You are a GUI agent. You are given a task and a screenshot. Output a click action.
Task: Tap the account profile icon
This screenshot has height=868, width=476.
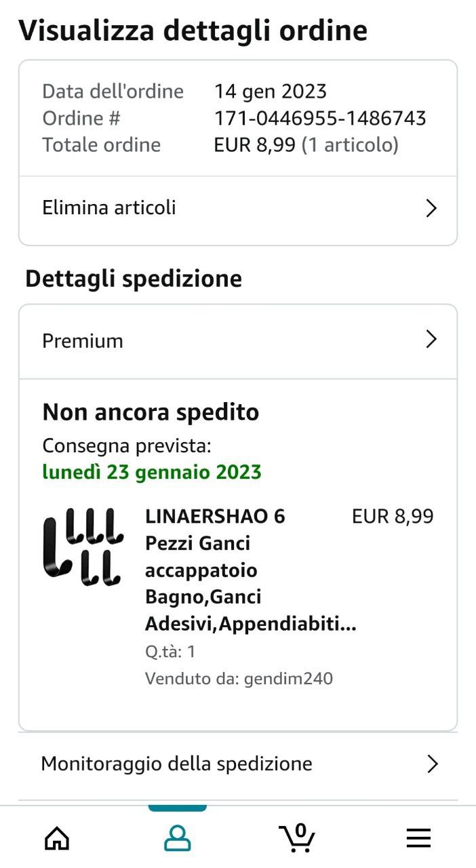click(x=178, y=839)
